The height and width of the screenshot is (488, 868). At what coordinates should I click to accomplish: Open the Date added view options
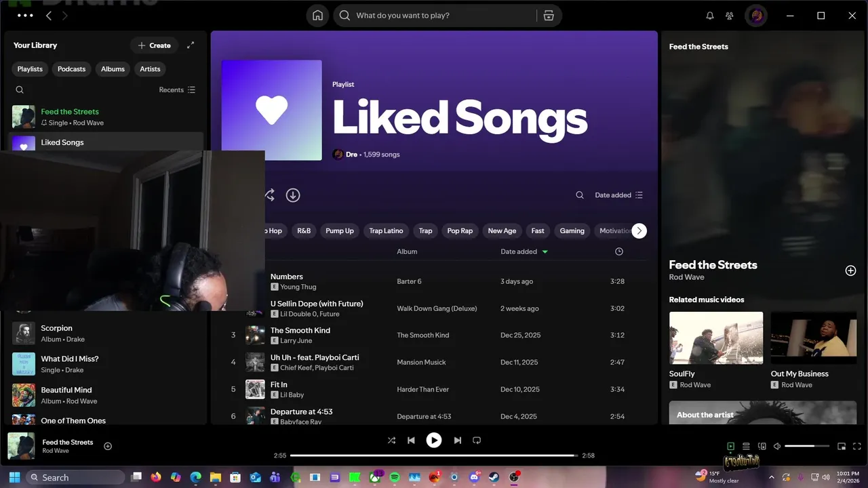618,195
